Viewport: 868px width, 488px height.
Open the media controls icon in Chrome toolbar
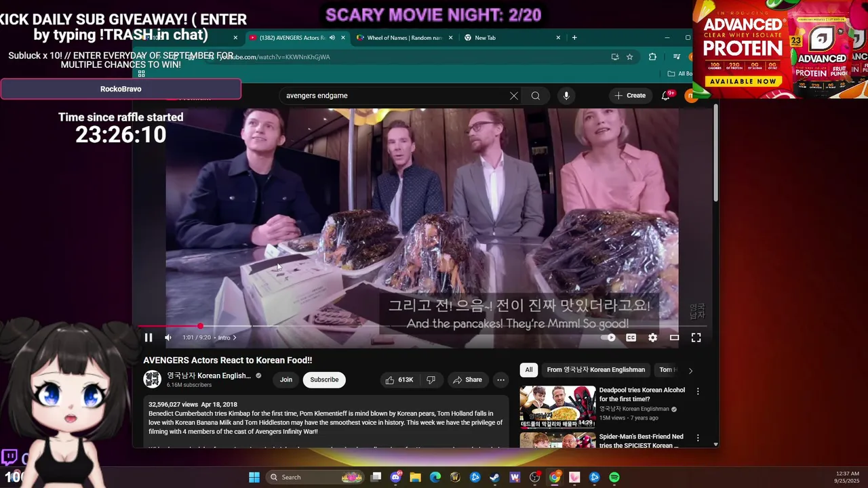(676, 57)
